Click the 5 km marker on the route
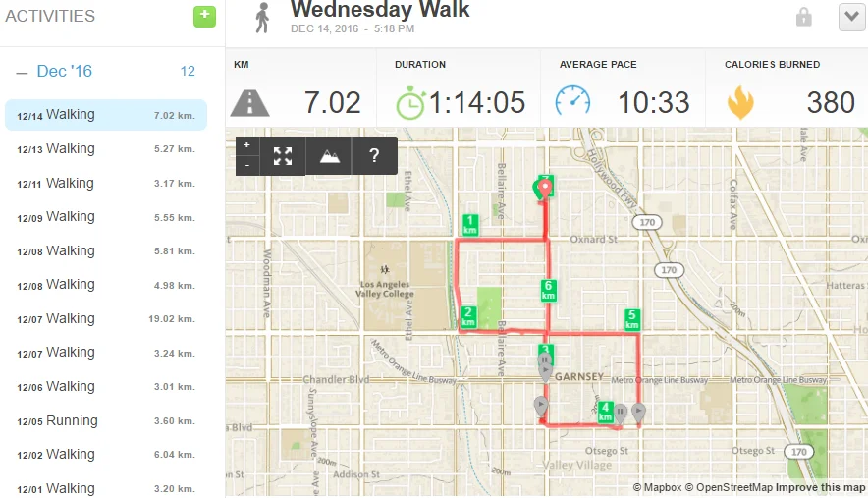868x498 pixels. [x=632, y=319]
